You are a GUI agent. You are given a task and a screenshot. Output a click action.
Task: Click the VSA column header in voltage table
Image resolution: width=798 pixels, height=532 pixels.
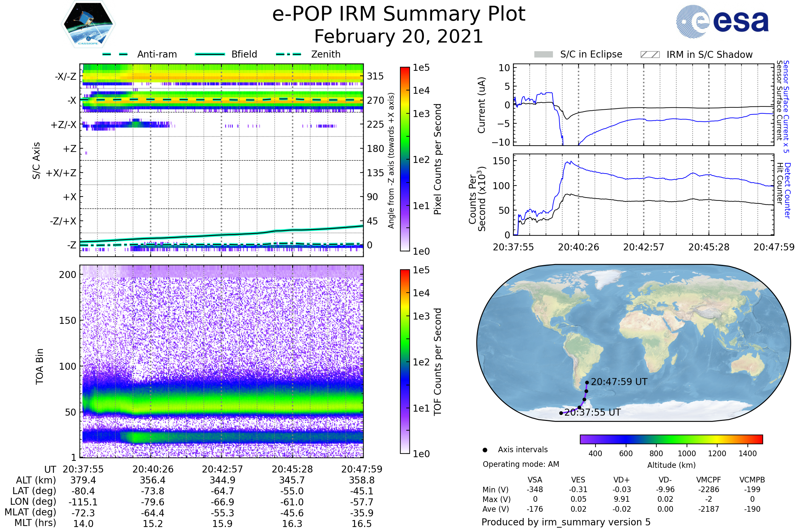pos(535,480)
